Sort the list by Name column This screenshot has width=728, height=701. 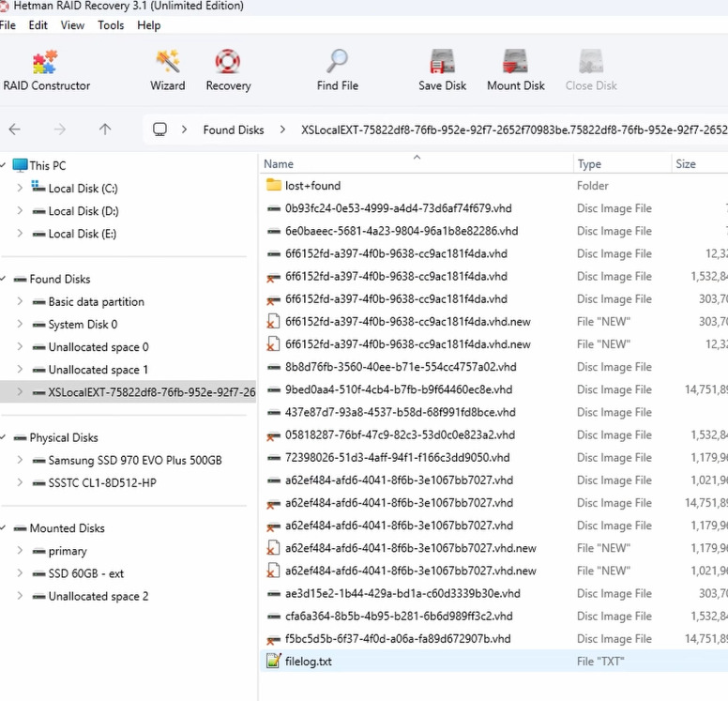click(417, 163)
